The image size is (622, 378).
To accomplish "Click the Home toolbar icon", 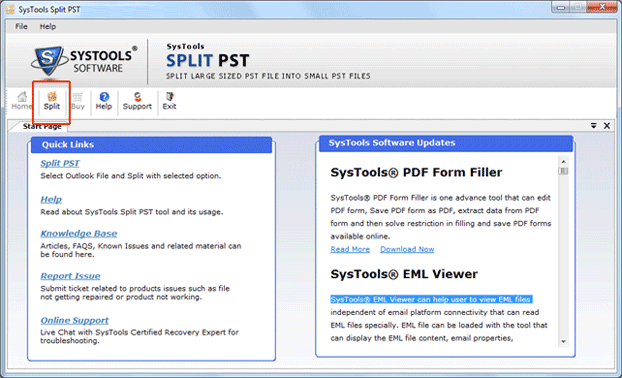I will [x=22, y=101].
